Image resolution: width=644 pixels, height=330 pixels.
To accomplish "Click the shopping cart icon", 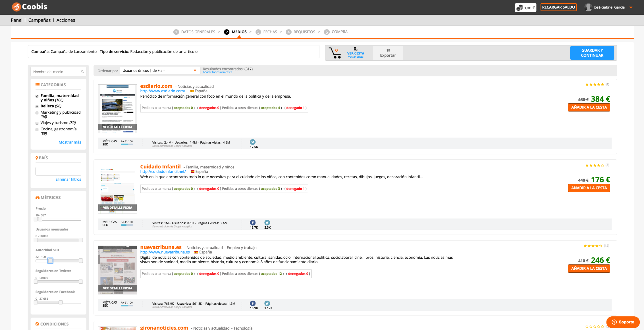I will (x=335, y=53).
